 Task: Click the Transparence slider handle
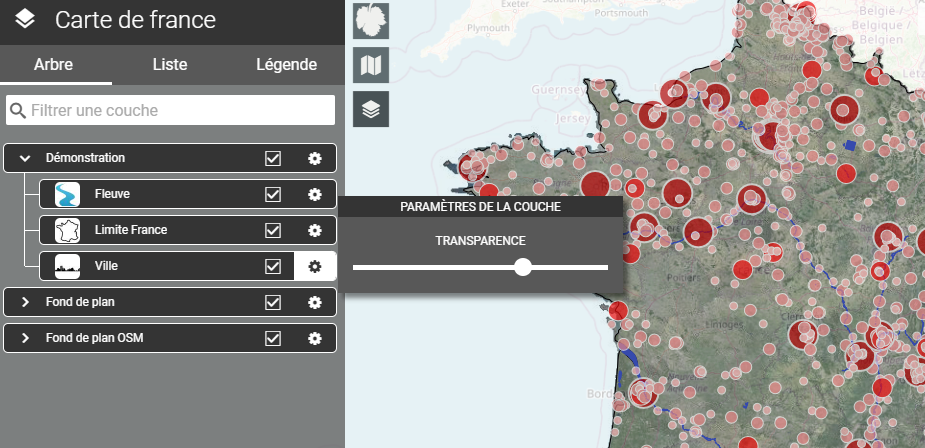(x=522, y=267)
